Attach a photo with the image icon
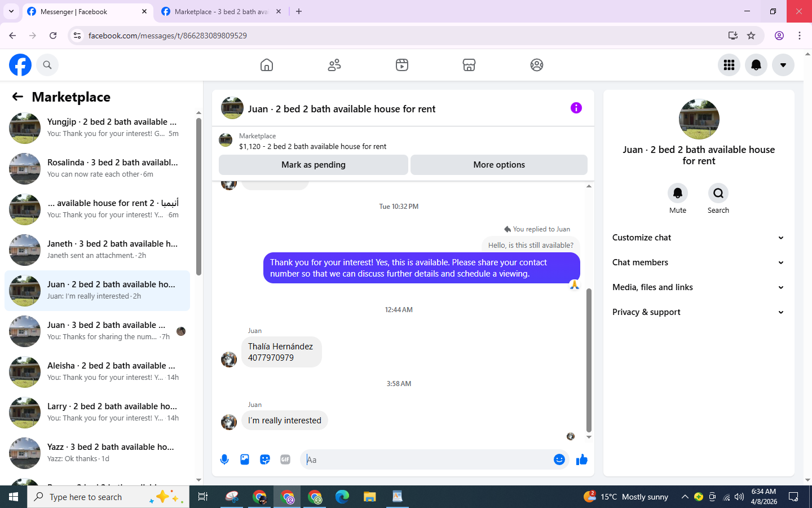 tap(245, 459)
